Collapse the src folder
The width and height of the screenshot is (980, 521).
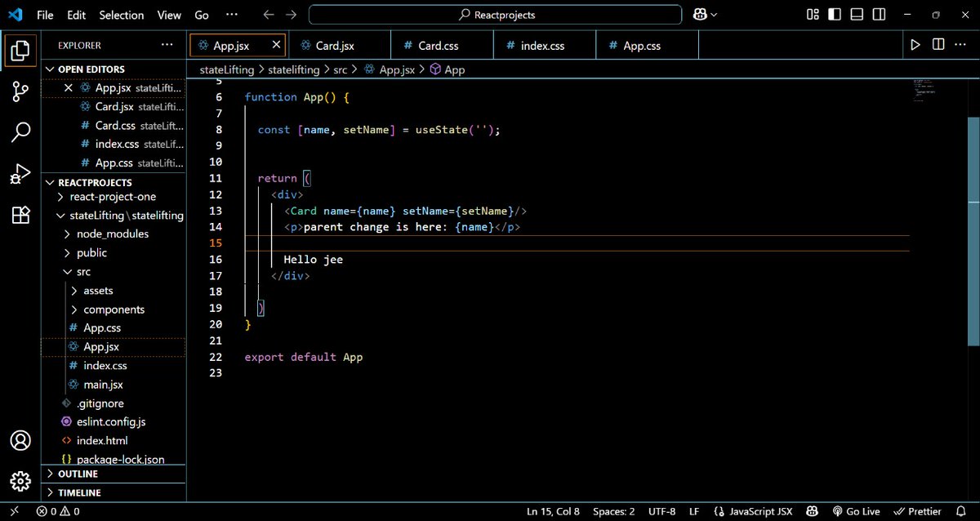pyautogui.click(x=114, y=272)
